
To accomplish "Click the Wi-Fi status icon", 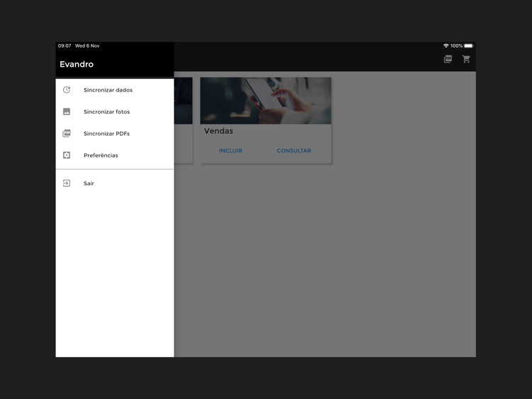I will (445, 46).
